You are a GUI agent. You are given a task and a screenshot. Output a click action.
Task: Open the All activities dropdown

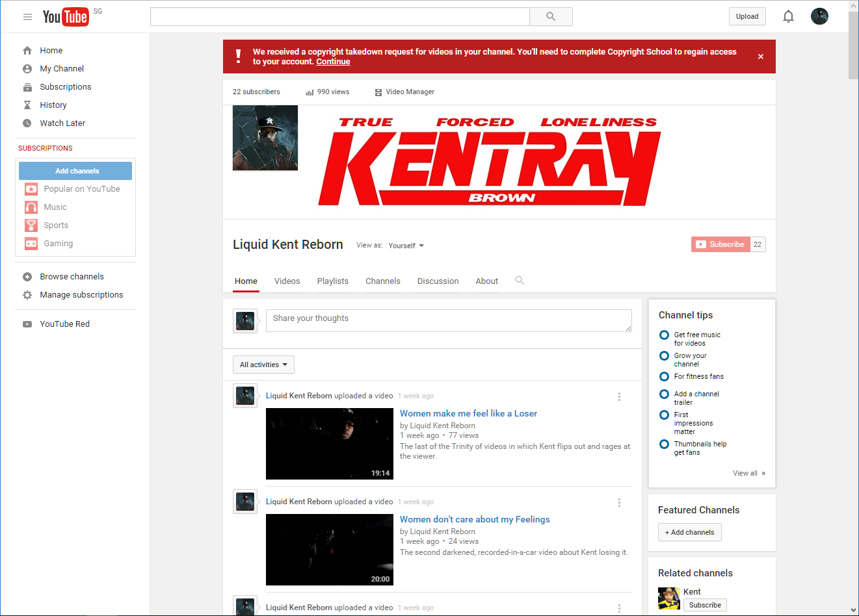(x=263, y=365)
